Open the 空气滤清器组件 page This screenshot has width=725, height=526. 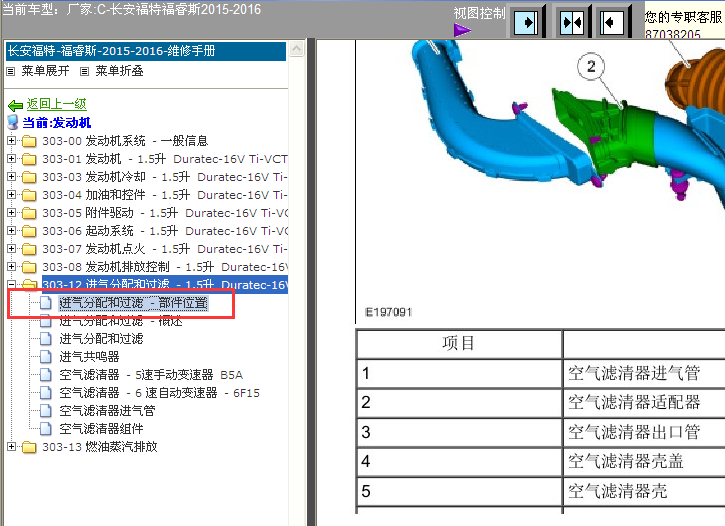[x=101, y=428]
